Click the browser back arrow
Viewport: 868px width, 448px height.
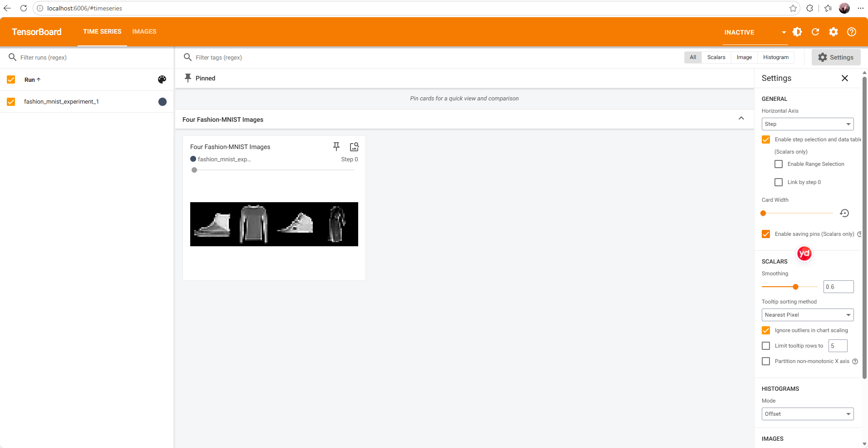pyautogui.click(x=7, y=8)
